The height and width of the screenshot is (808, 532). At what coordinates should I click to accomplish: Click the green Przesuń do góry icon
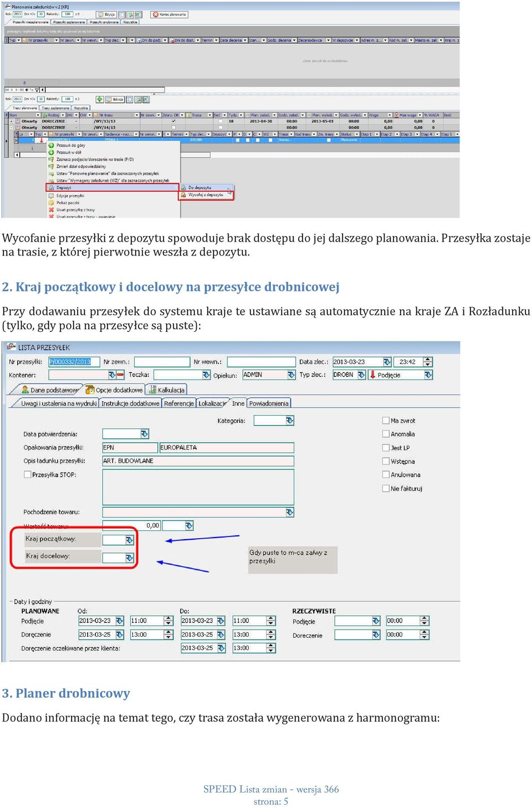51,145
